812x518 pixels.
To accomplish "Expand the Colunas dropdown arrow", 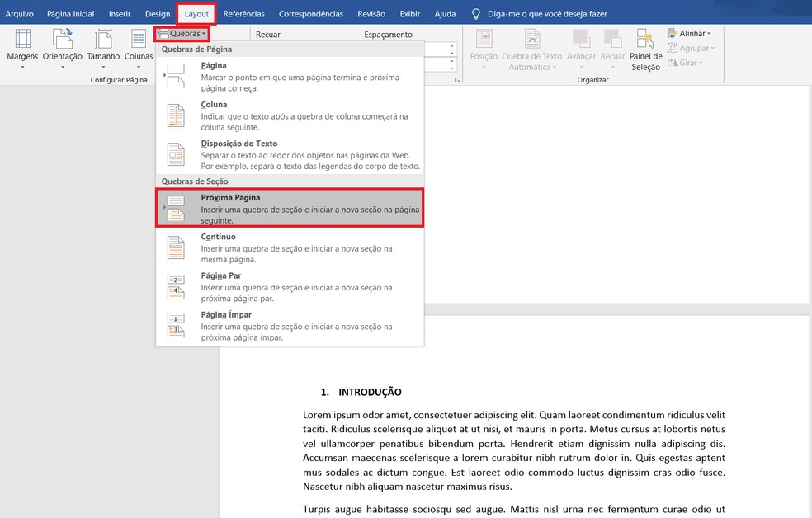I will pos(139,67).
